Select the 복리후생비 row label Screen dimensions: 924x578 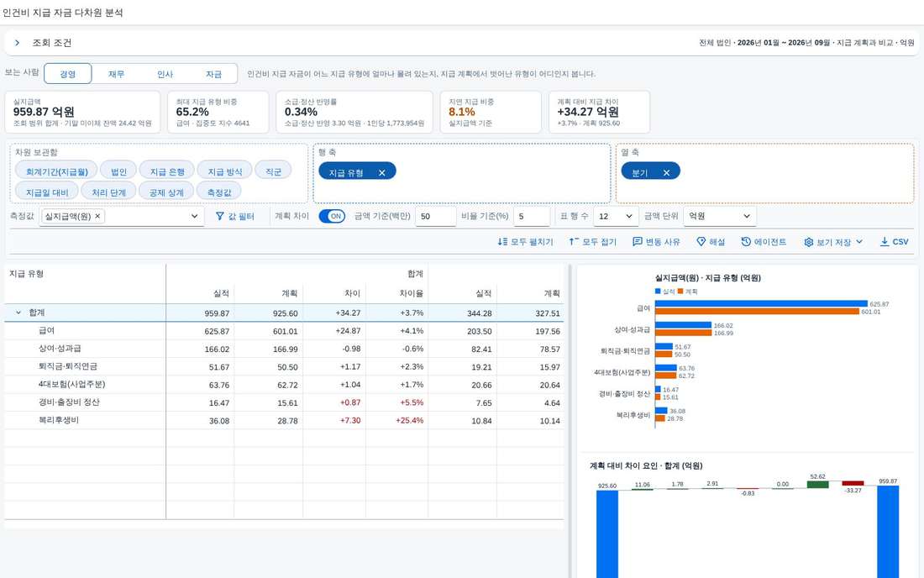point(58,419)
